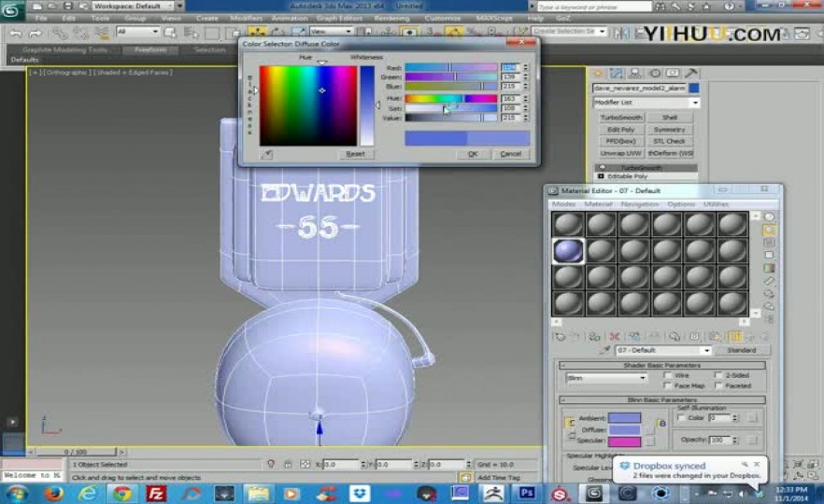Image resolution: width=824 pixels, height=504 pixels.
Task: Open the Graph Editors menu
Action: pyautogui.click(x=339, y=19)
